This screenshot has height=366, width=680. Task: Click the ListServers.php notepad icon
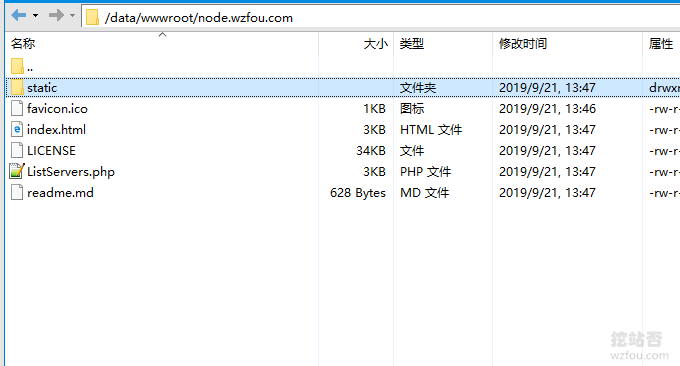coord(17,171)
